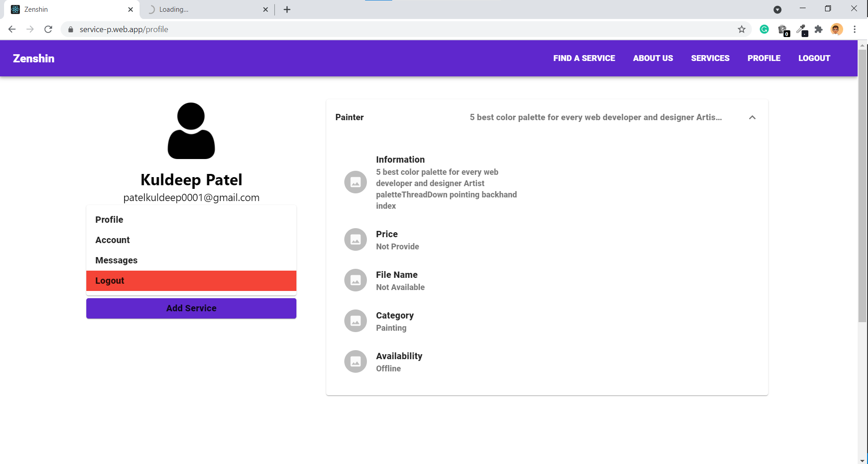Open the Grammarly extension icon
Image resolution: width=868 pixels, height=464 pixels.
click(765, 29)
